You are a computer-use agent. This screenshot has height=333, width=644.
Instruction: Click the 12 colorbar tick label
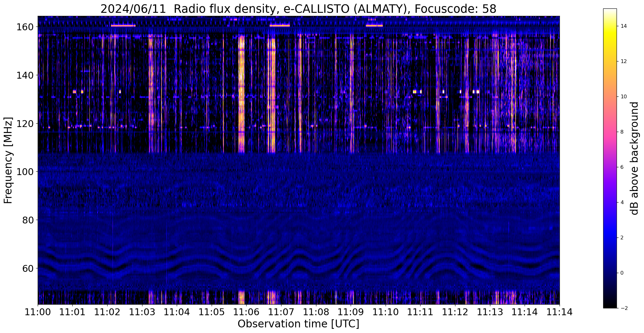point(624,61)
